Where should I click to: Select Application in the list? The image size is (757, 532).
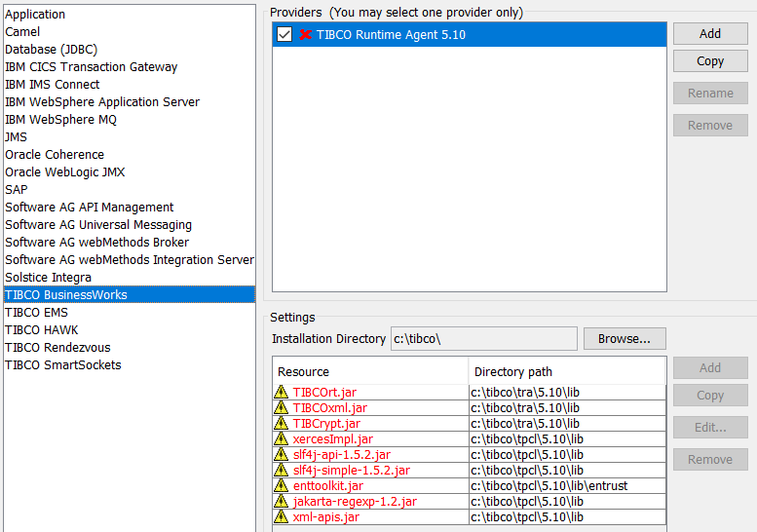point(130,15)
